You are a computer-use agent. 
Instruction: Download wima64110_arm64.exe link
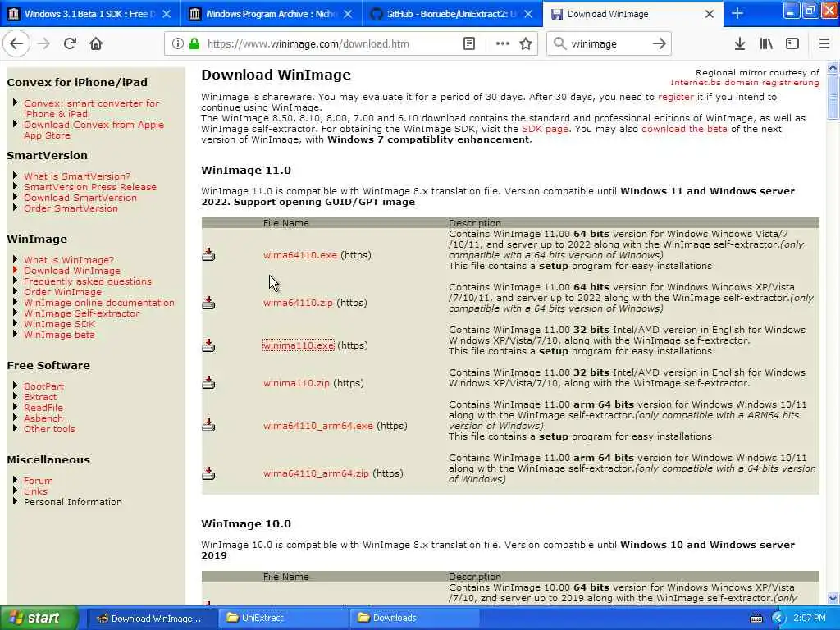[317, 426]
